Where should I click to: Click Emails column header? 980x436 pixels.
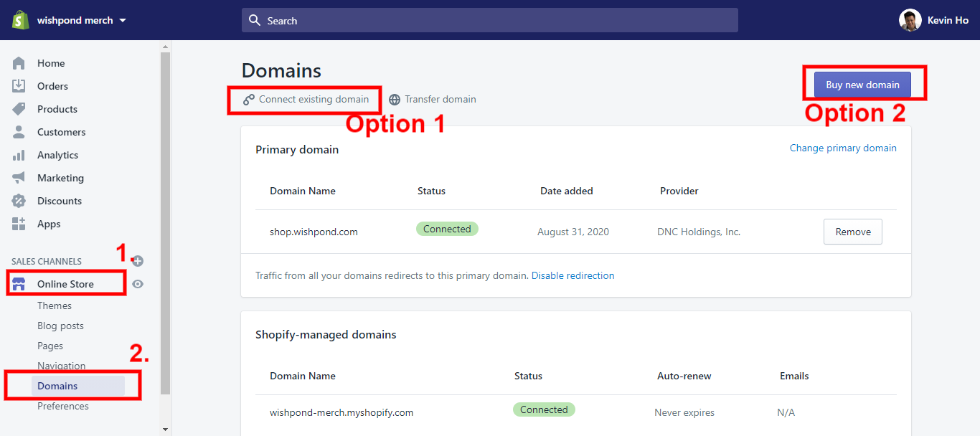(x=794, y=376)
